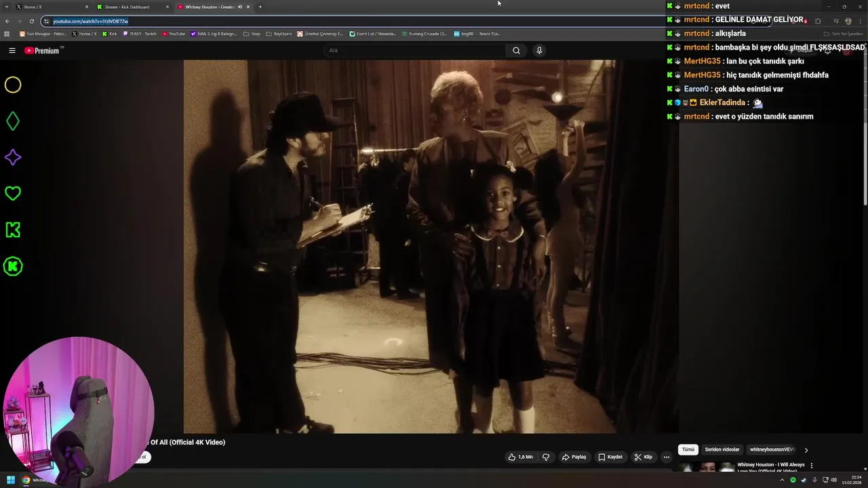View site information icon in address bar
Screen dimensions: 868x488
(x=46, y=21)
